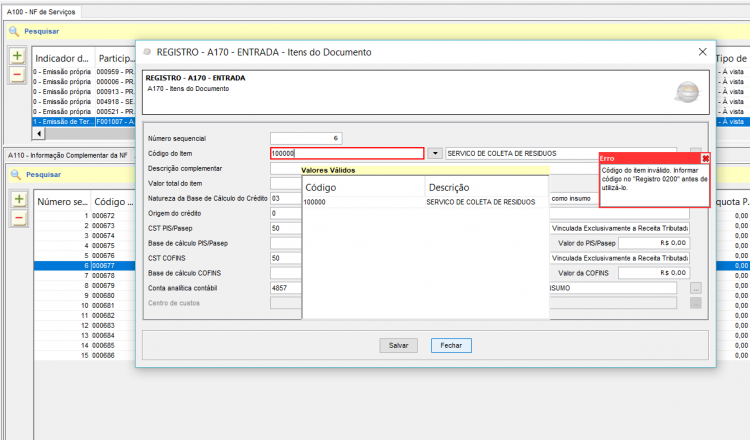This screenshot has height=440, width=750.
Task: Click the Código column header in Valores Válidos
Action: tap(364, 187)
